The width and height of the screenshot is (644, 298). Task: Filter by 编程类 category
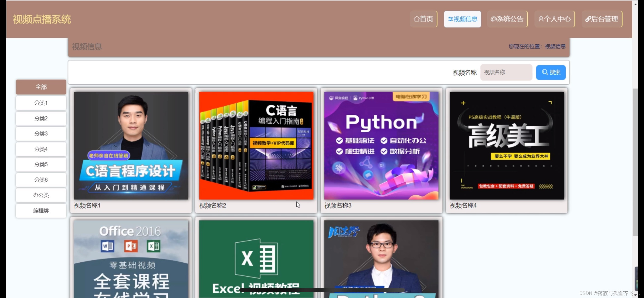[41, 211]
